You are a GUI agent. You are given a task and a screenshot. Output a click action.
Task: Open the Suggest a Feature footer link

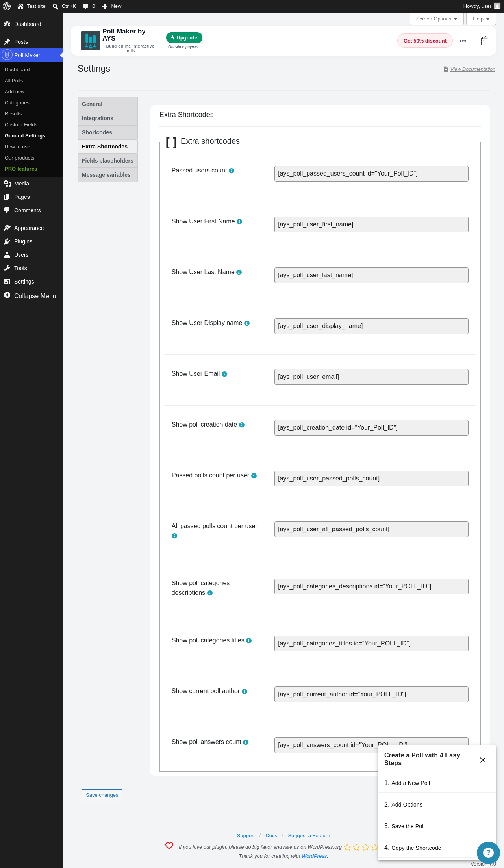click(309, 836)
